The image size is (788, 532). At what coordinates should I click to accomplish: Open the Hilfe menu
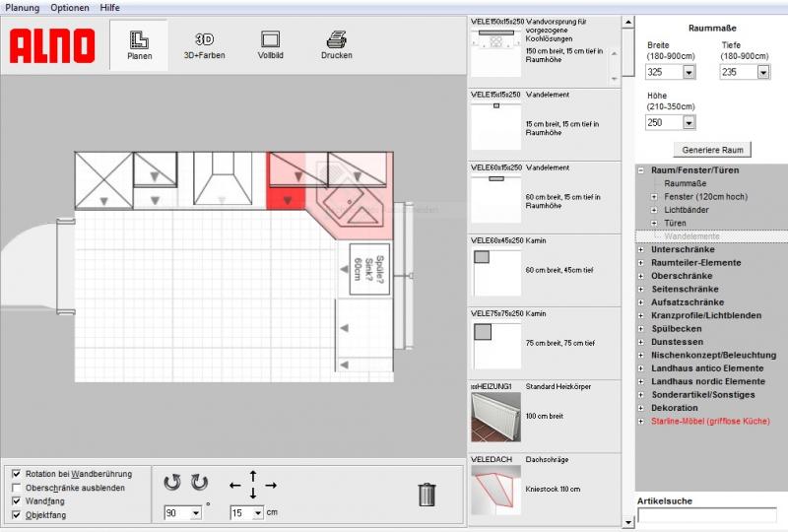(x=109, y=7)
